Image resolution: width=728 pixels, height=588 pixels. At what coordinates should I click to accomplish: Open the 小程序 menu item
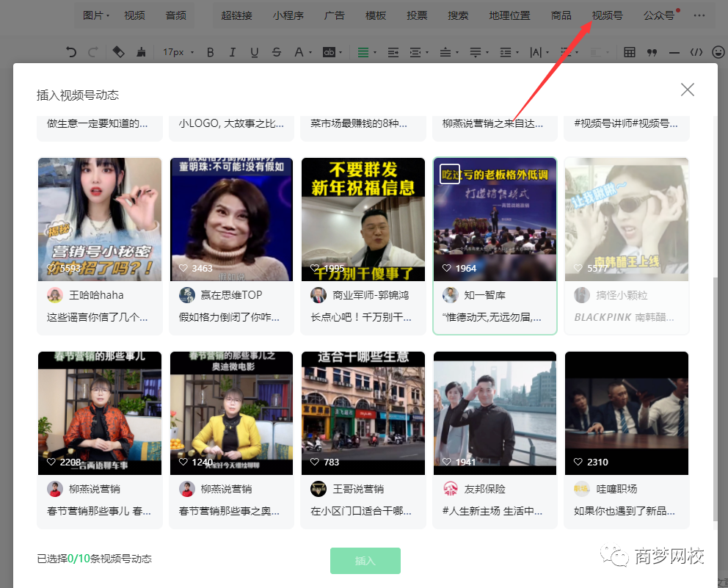(288, 15)
